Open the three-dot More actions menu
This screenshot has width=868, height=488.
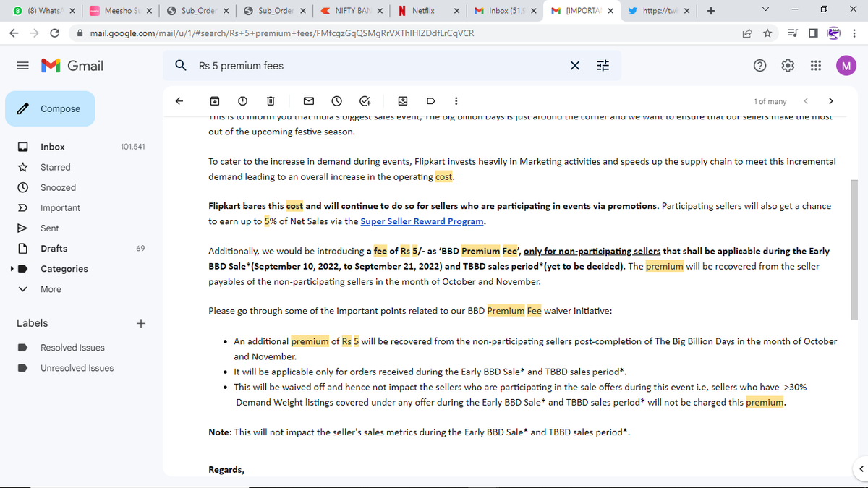(455, 101)
